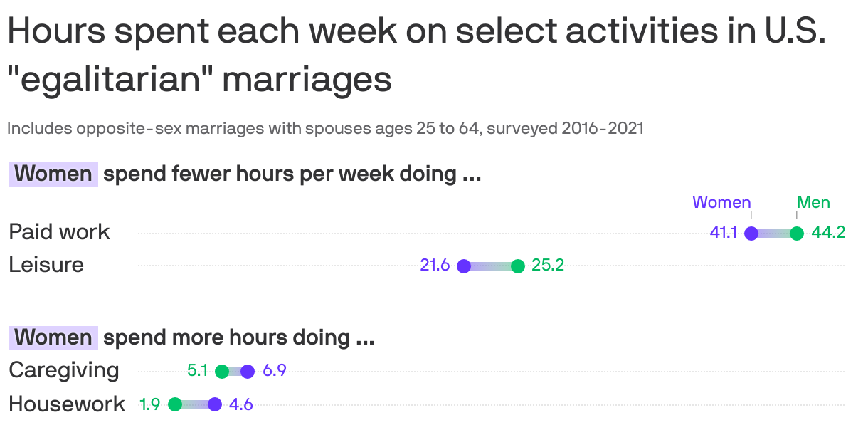This screenshot has width=868, height=430.
Task: Click the green Men legend label
Action: 813,203
